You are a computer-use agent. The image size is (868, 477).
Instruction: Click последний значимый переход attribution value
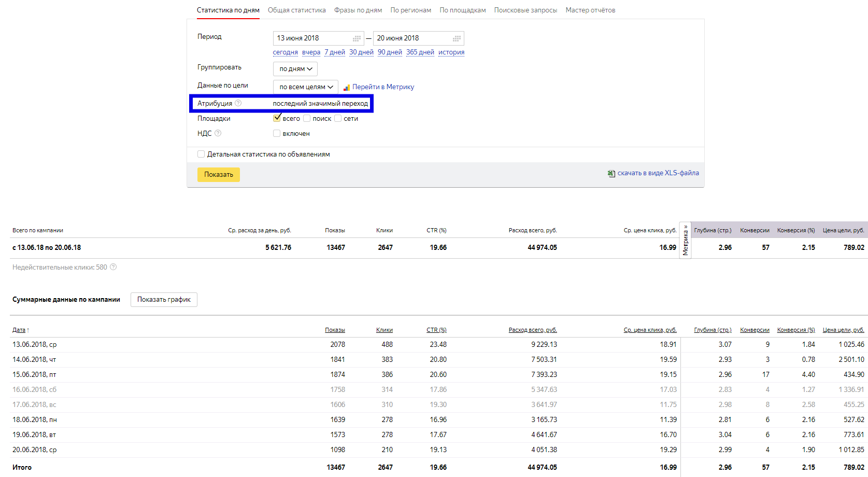click(x=320, y=103)
